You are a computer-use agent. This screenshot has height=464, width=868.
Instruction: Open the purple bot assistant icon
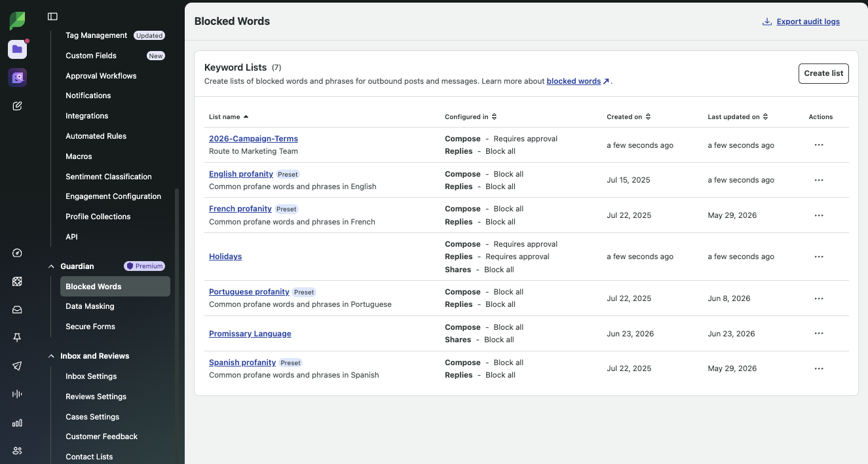click(x=17, y=77)
